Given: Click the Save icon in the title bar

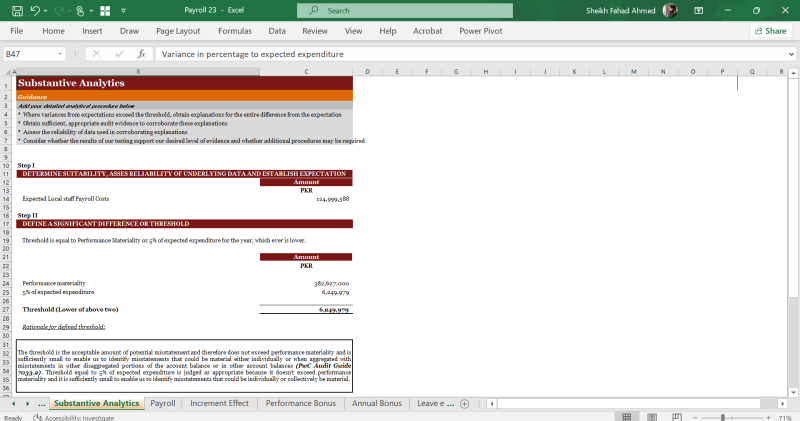Looking at the screenshot, I should pyautogui.click(x=17, y=10).
